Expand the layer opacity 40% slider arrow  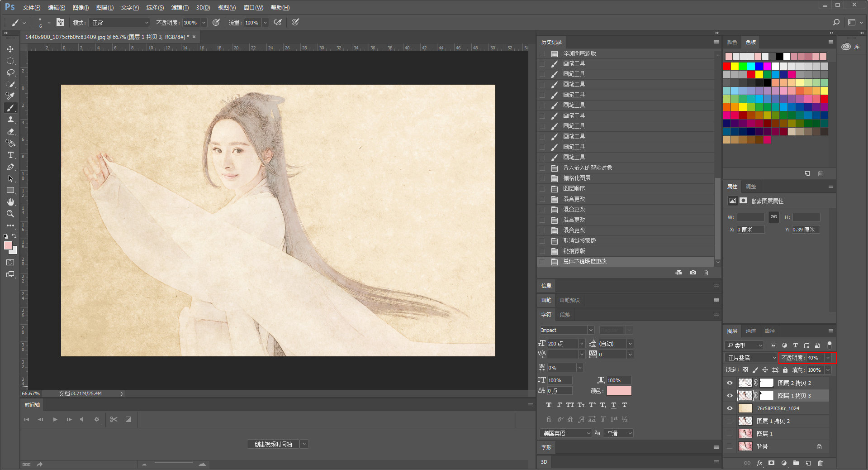(828, 358)
